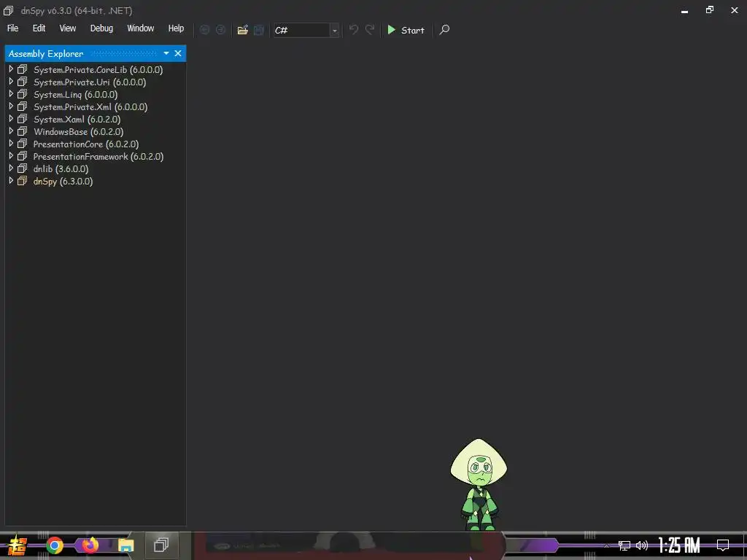This screenshot has width=747, height=560.
Task: Open the Debug menu
Action: pyautogui.click(x=101, y=28)
